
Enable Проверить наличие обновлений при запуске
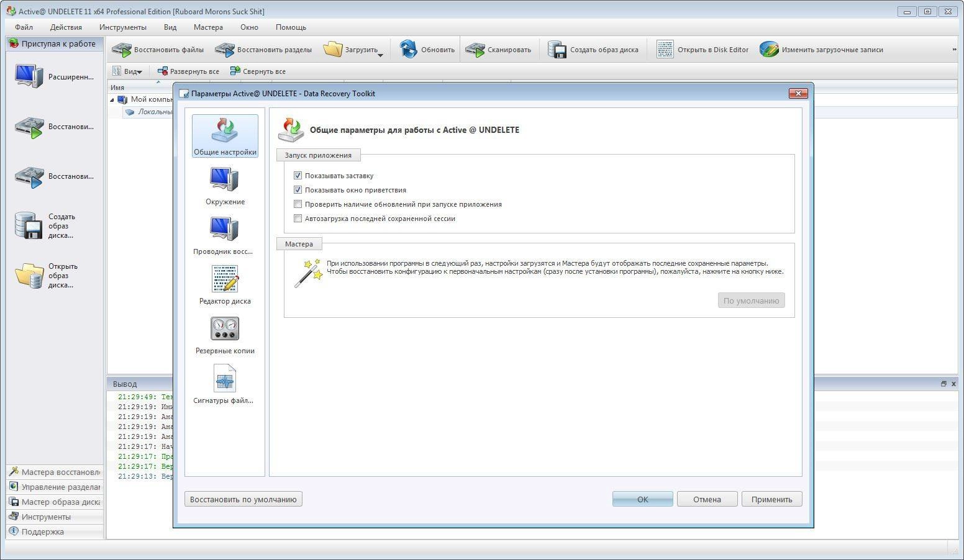(298, 204)
